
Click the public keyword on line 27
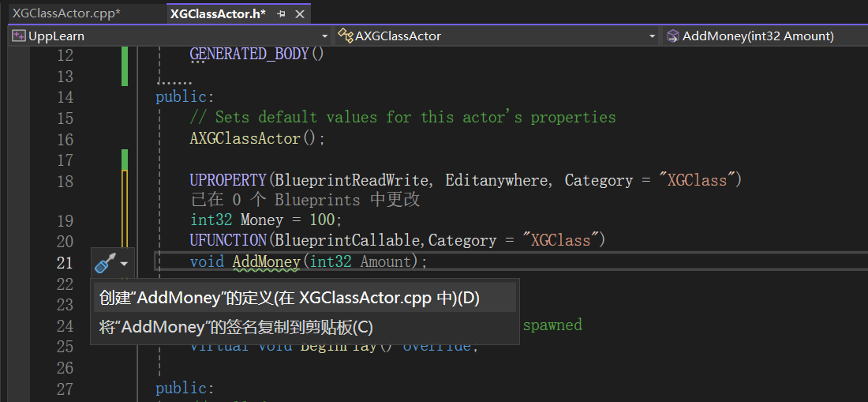pyautogui.click(x=181, y=388)
